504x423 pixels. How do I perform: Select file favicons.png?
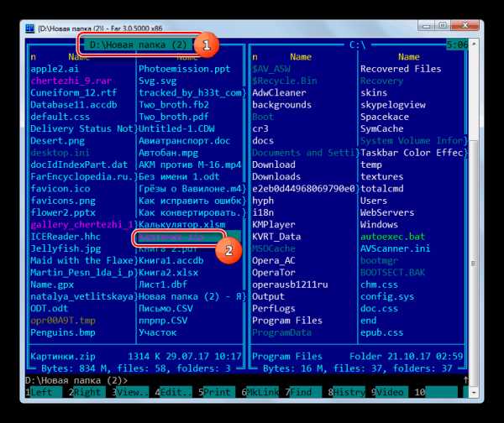[63, 201]
